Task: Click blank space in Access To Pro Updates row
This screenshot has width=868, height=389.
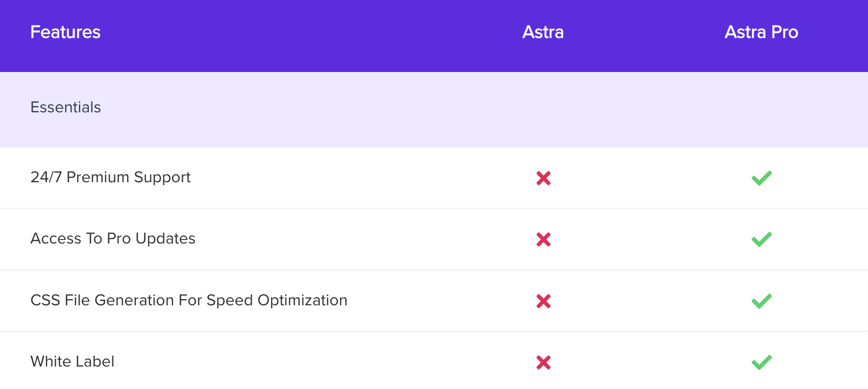Action: click(357, 239)
